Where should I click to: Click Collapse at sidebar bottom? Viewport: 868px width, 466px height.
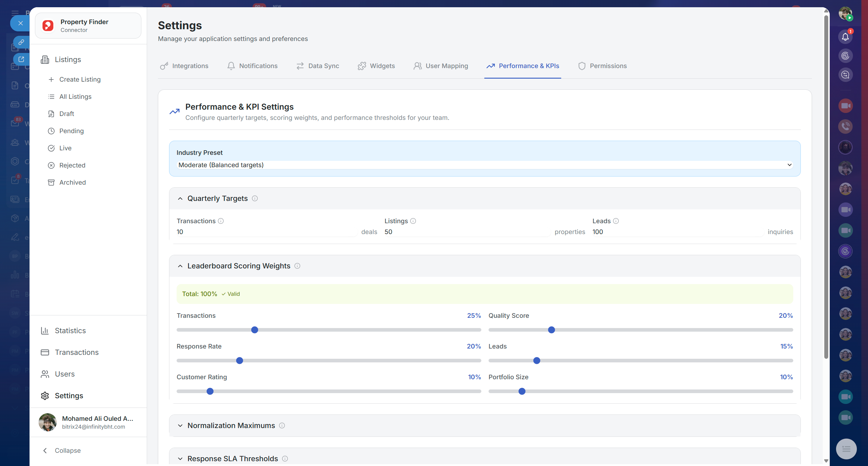tap(68, 451)
